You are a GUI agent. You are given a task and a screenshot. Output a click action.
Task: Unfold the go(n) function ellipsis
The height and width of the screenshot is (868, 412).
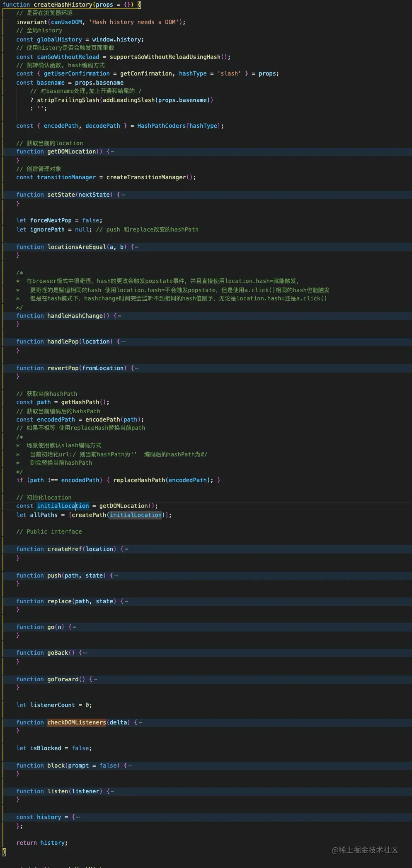[x=75, y=627]
